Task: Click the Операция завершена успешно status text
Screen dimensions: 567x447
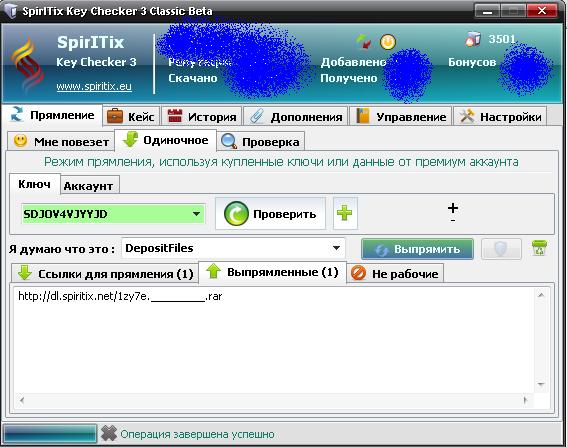Action: click(197, 434)
